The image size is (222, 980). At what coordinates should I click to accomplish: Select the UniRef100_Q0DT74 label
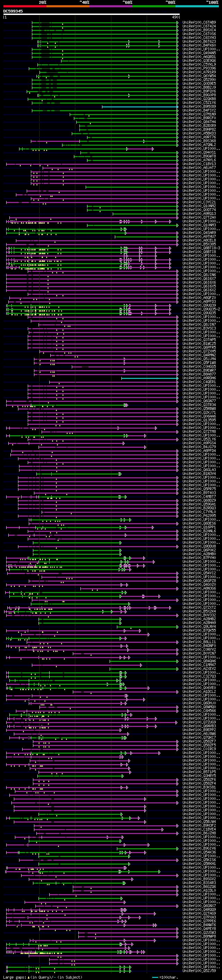(199, 210)
